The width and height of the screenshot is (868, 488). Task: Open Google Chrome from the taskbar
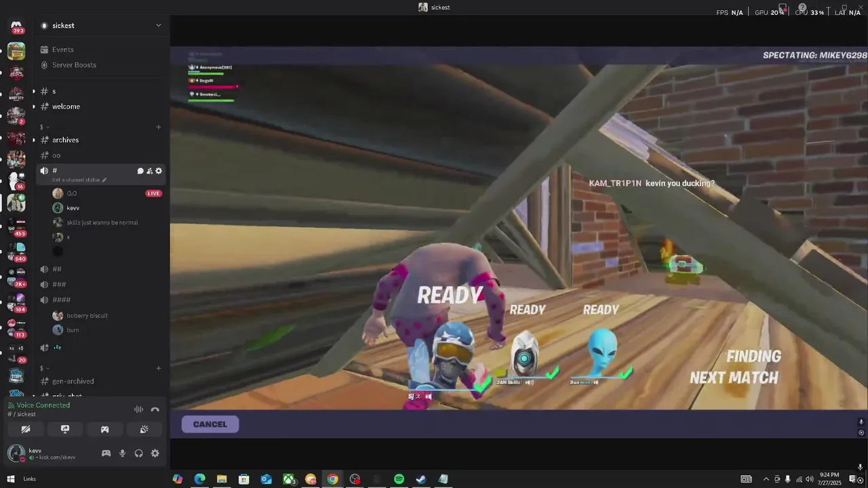[332, 479]
